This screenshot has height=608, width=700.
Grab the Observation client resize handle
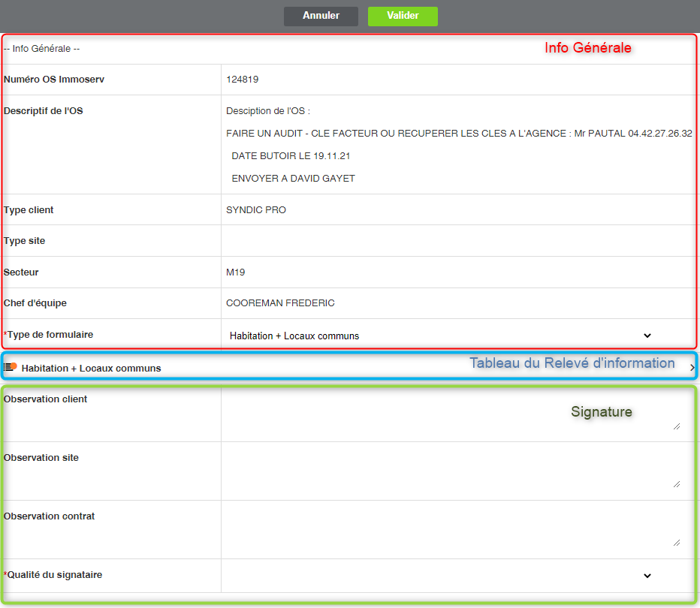[677, 426]
